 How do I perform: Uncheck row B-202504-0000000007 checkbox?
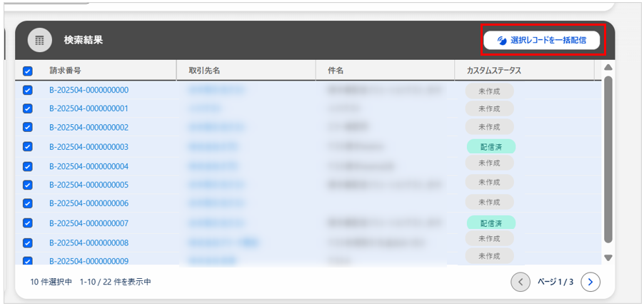[28, 223]
